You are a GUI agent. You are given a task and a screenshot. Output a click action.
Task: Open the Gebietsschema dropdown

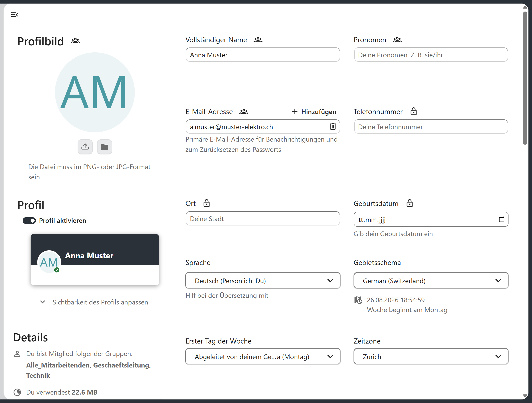(x=431, y=281)
